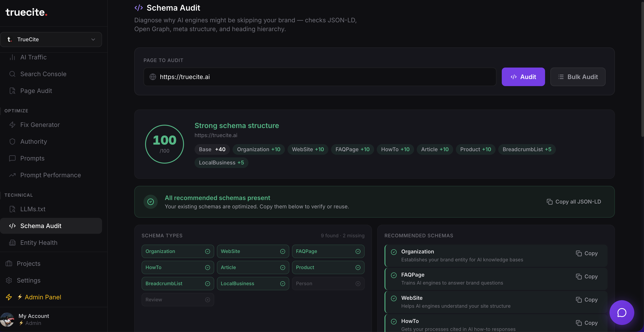Click the My Account avatar photo

(7, 319)
